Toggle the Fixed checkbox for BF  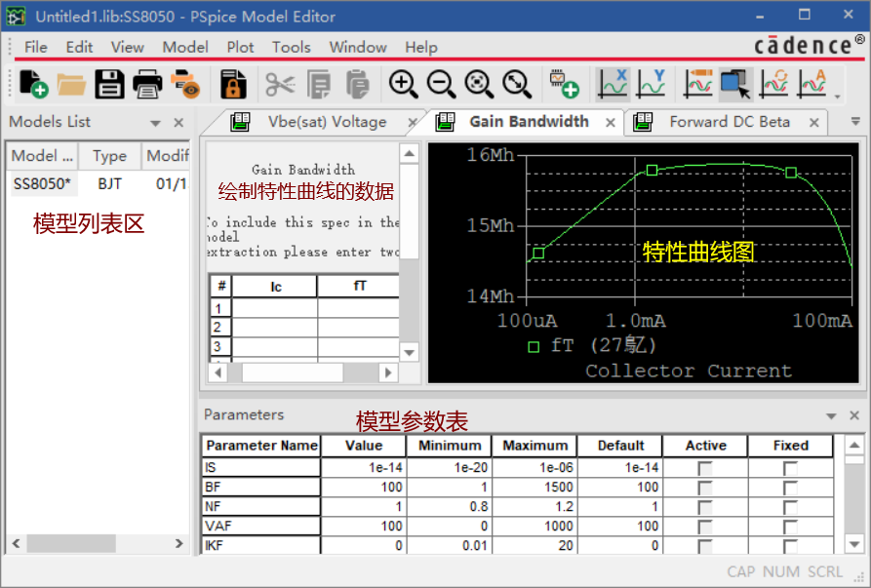click(x=790, y=489)
